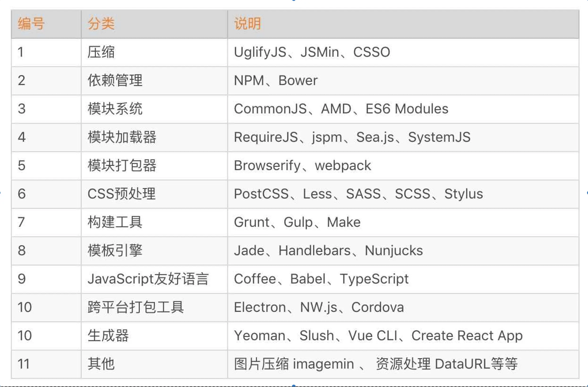Click the 编号 column header
The image size is (588, 387).
point(46,24)
